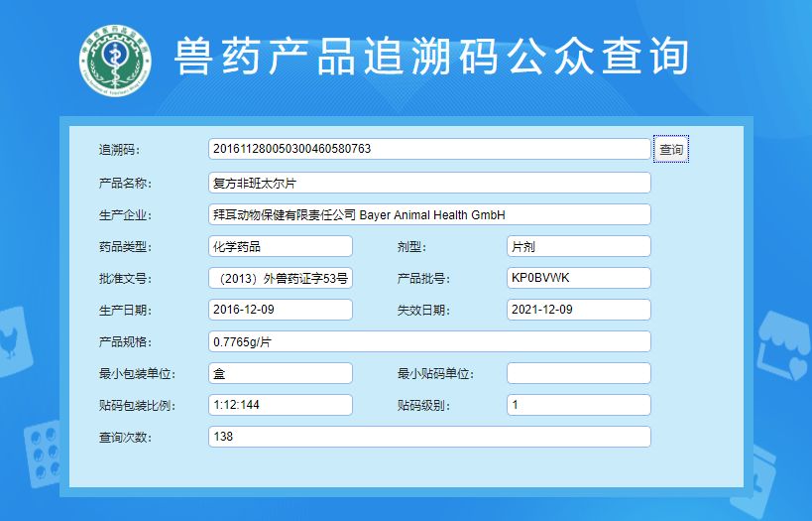Click the 药品类型: label

(125, 247)
